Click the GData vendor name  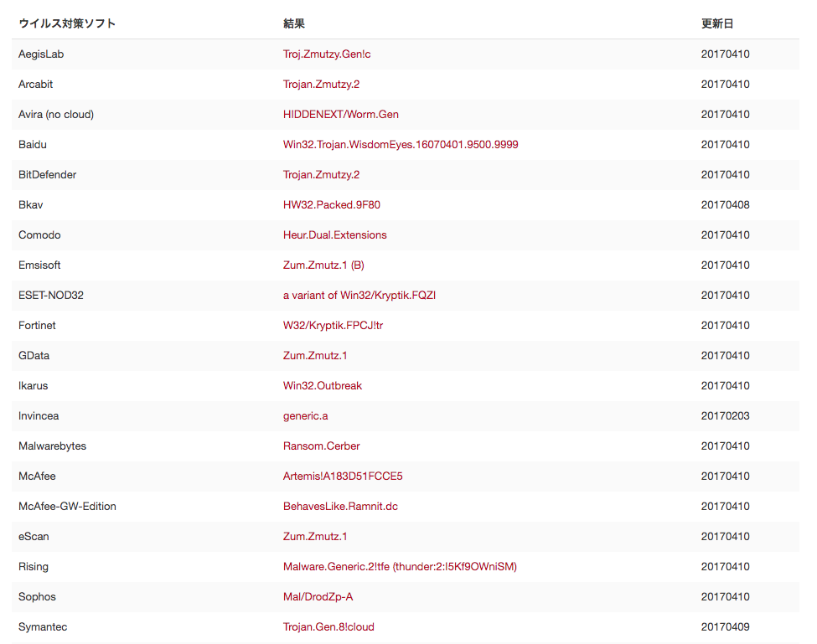pos(34,356)
